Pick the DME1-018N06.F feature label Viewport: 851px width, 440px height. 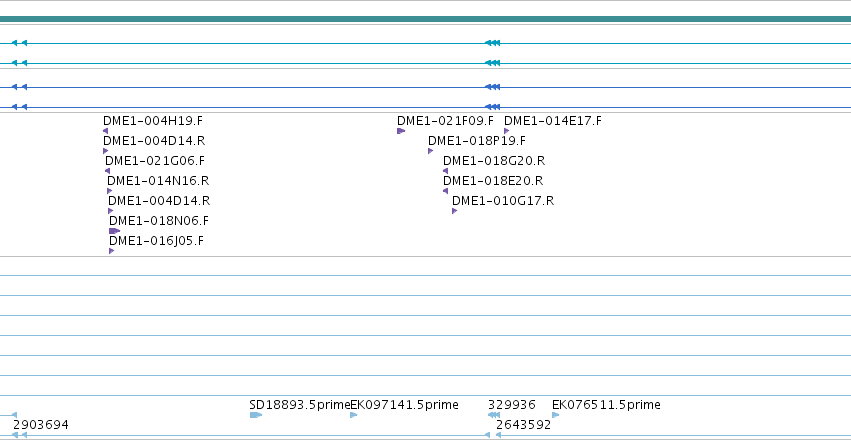coord(158,221)
